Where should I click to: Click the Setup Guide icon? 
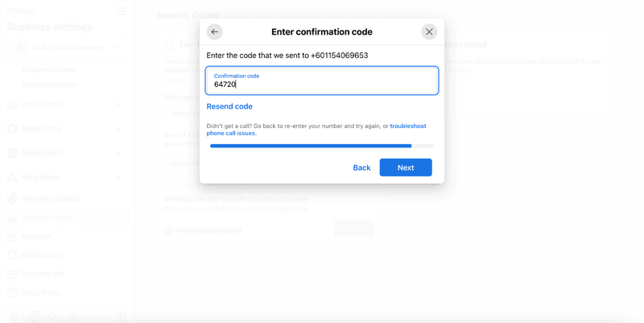pyautogui.click(x=12, y=293)
